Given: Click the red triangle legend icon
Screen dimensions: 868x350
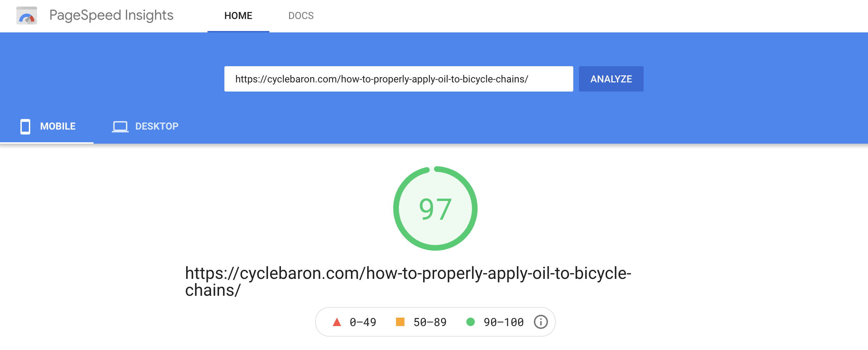Looking at the screenshot, I should point(337,322).
